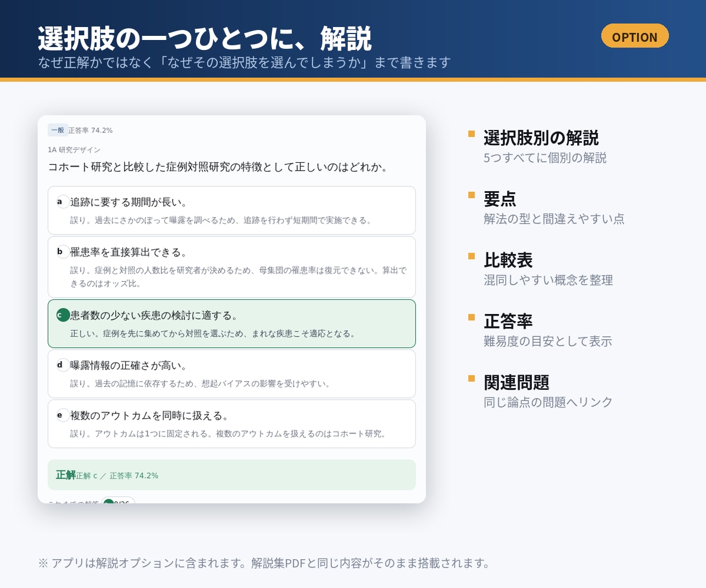This screenshot has height=588, width=706.
Task: Click the 関連問題 feature heading
Action: coord(517,382)
